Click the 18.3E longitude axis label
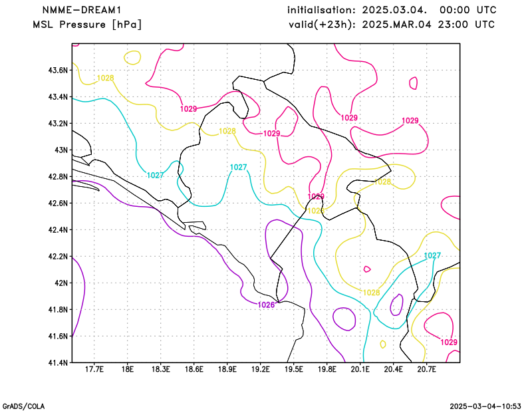 pyautogui.click(x=160, y=369)
